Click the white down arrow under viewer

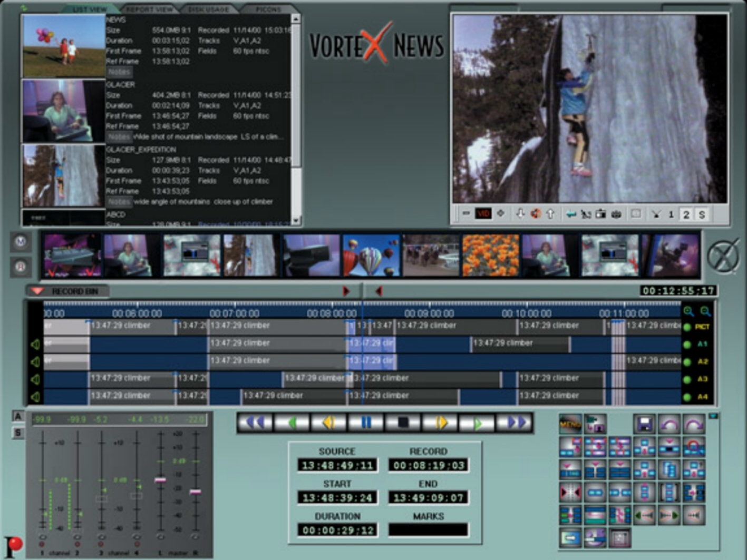(x=520, y=213)
